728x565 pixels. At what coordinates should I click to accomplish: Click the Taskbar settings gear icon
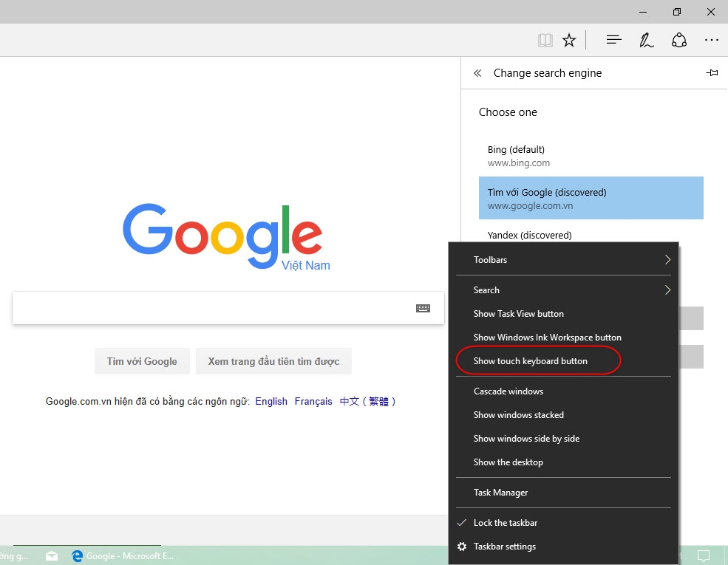pos(461,547)
